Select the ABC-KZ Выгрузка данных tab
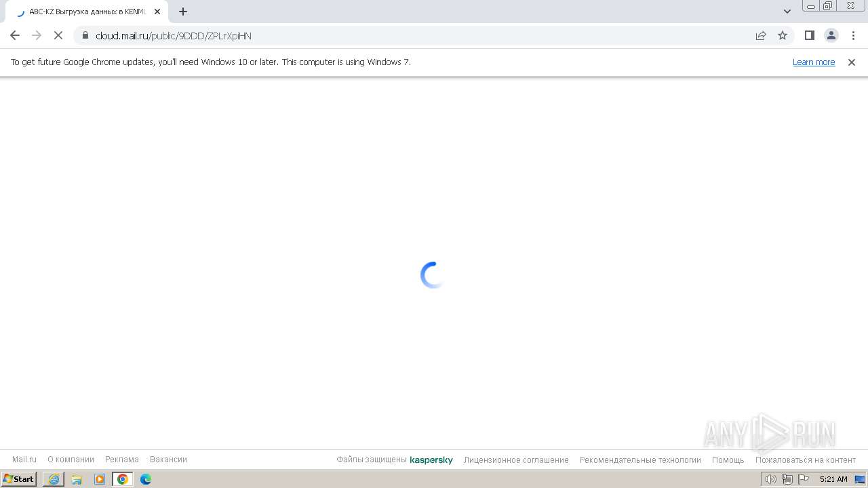 coord(88,12)
